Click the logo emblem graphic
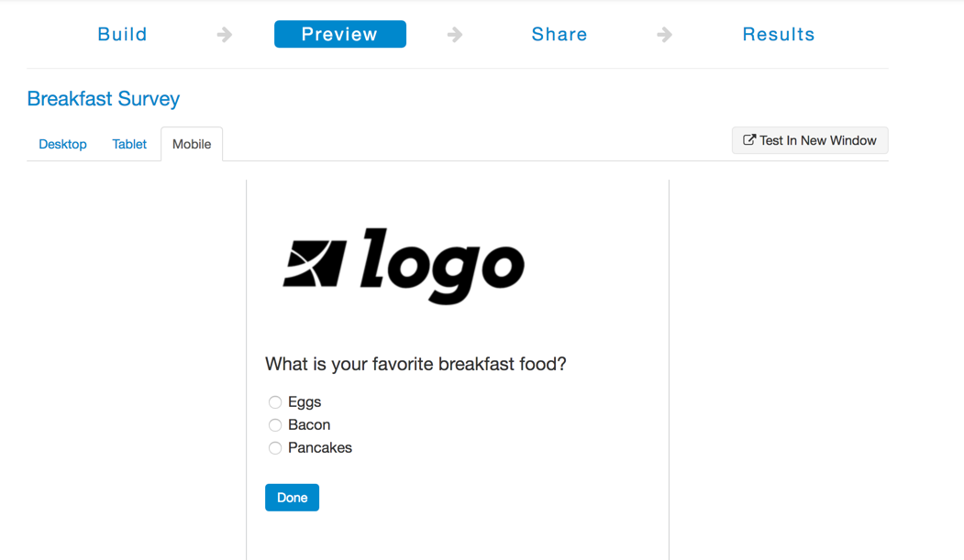Image resolution: width=964 pixels, height=560 pixels. (x=315, y=263)
